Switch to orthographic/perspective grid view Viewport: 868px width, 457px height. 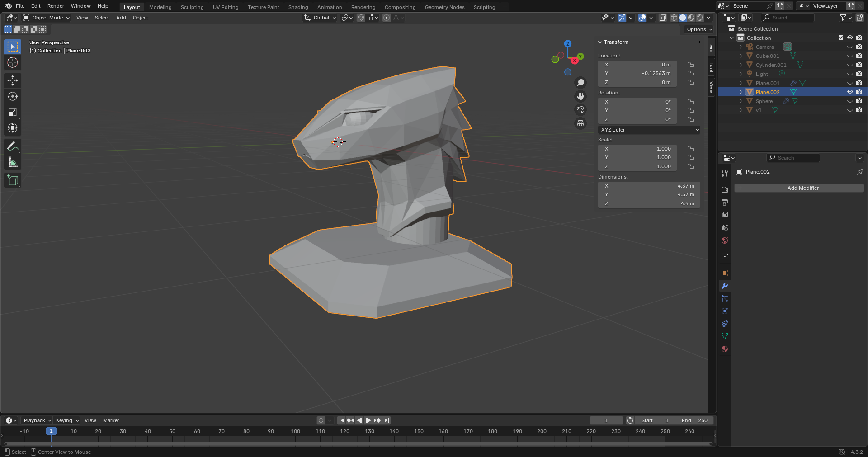pyautogui.click(x=580, y=123)
